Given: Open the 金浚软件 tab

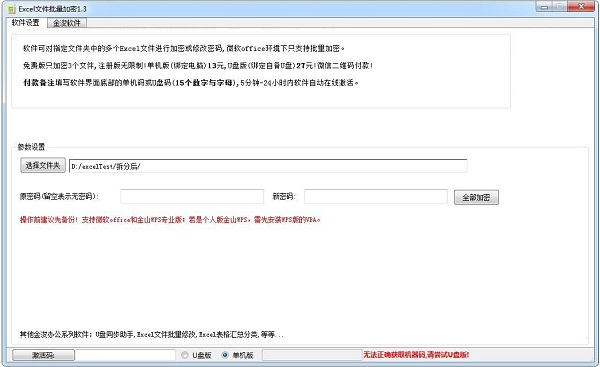Looking at the screenshot, I should click(67, 23).
